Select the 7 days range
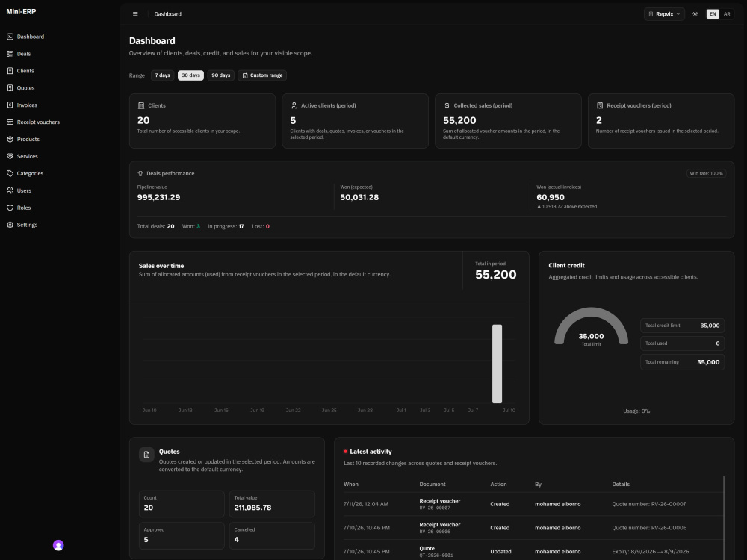 tap(162, 75)
